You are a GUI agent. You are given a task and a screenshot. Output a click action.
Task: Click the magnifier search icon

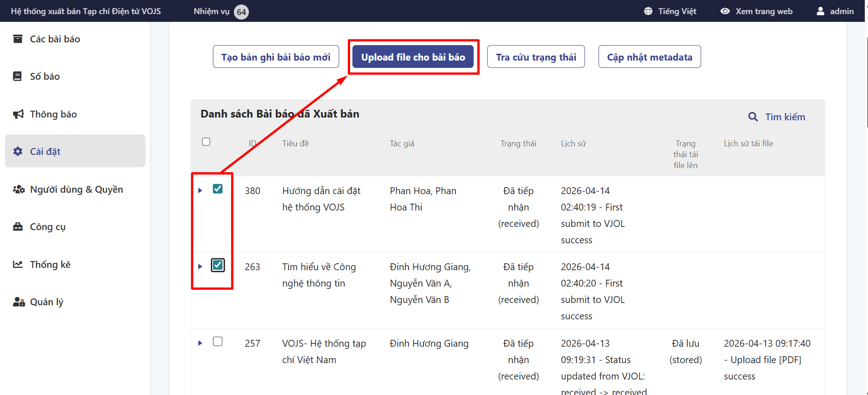(753, 117)
